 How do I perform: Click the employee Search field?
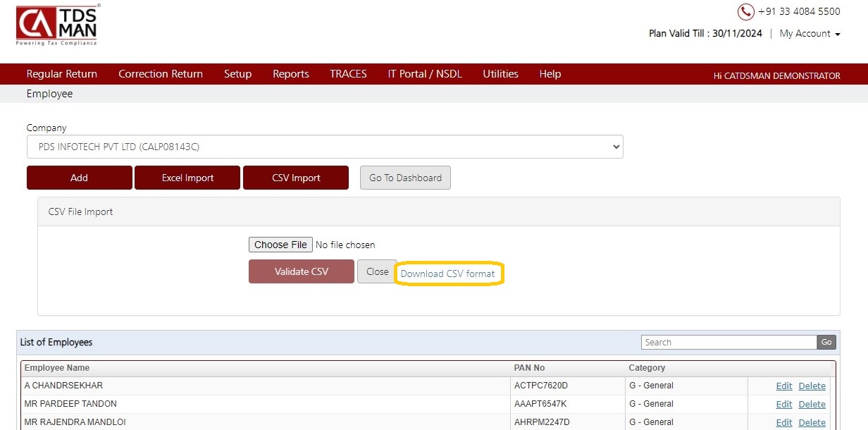[729, 342]
